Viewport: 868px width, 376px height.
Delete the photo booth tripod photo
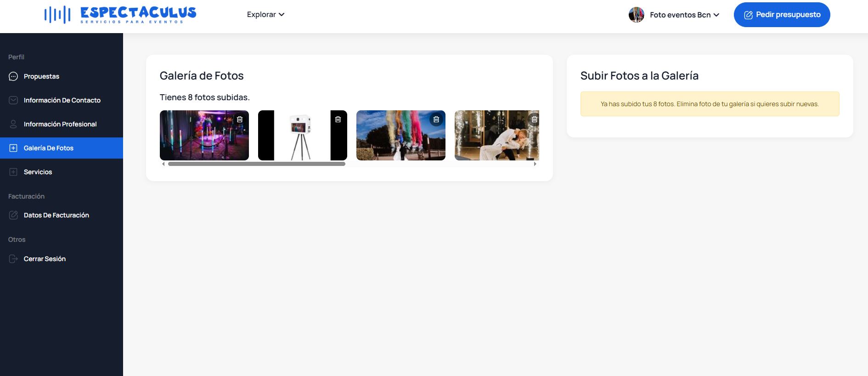(338, 120)
